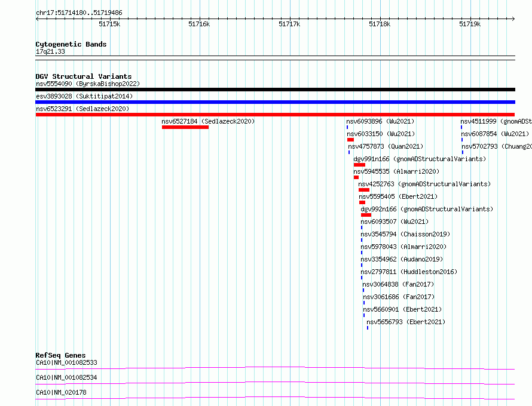The height and width of the screenshot is (406, 532).
Task: Open CA10|NM_020178 transcript label
Action: [x=61, y=392]
